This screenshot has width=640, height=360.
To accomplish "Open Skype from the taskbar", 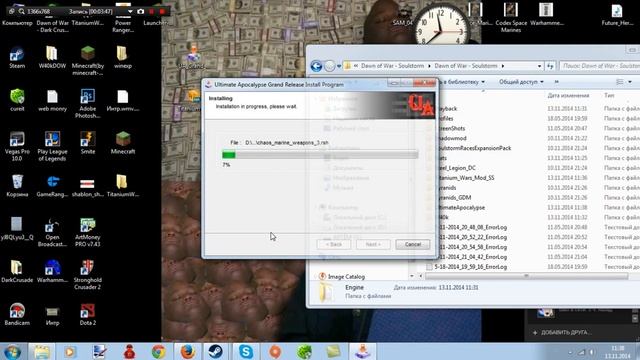I will 246,351.
